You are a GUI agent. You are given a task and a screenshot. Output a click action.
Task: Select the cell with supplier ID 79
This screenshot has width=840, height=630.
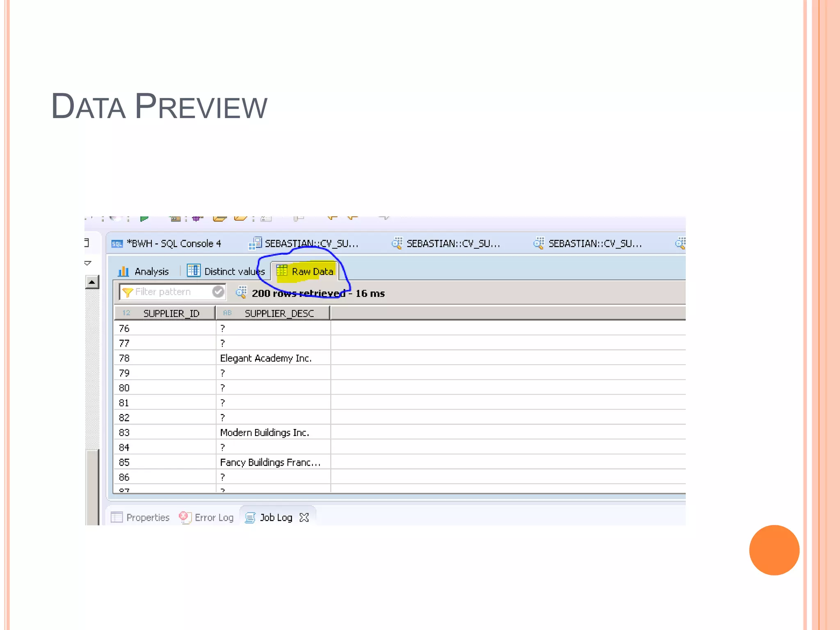(165, 373)
